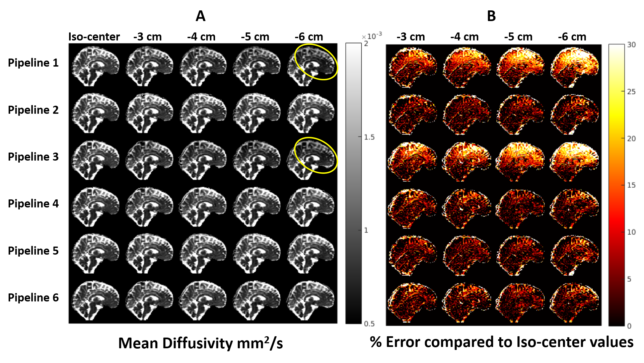
Task: Click the -3 cm grayscale column label
Action: (x=147, y=36)
